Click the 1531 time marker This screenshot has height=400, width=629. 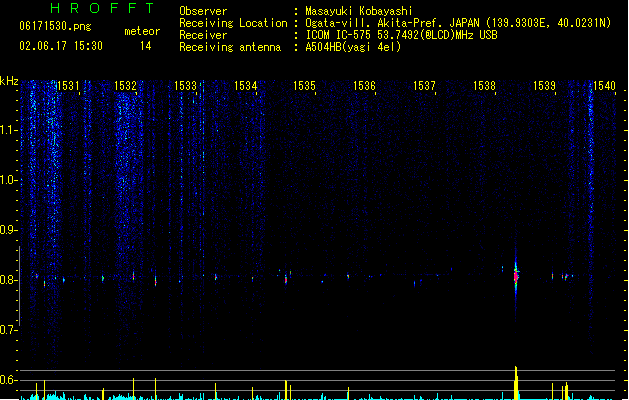pyautogui.click(x=68, y=86)
